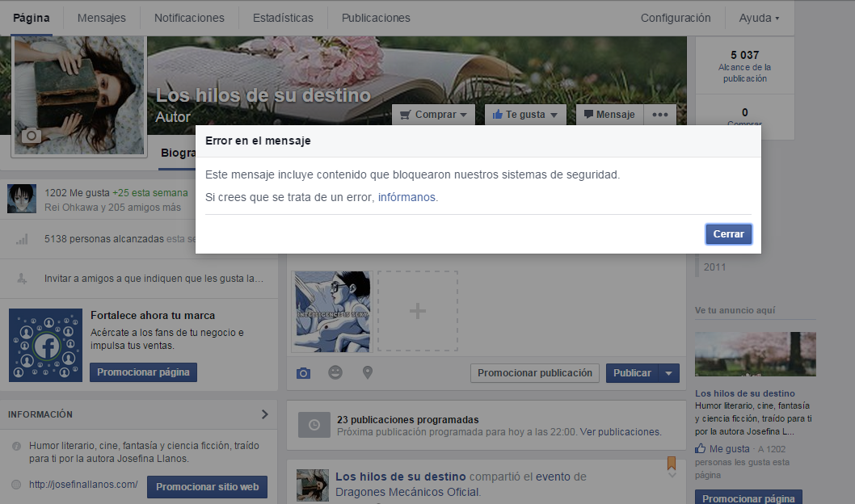The image size is (855, 504).
Task: Click the add photo plus placeholder
Action: pyautogui.click(x=417, y=311)
